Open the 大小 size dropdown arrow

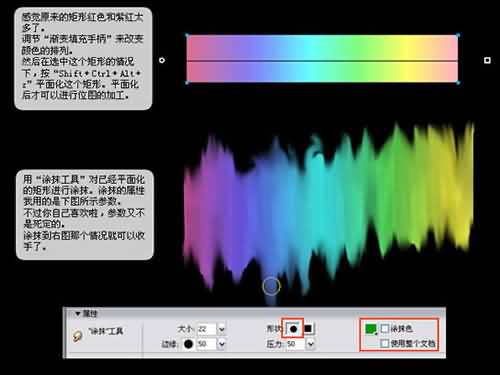222,329
